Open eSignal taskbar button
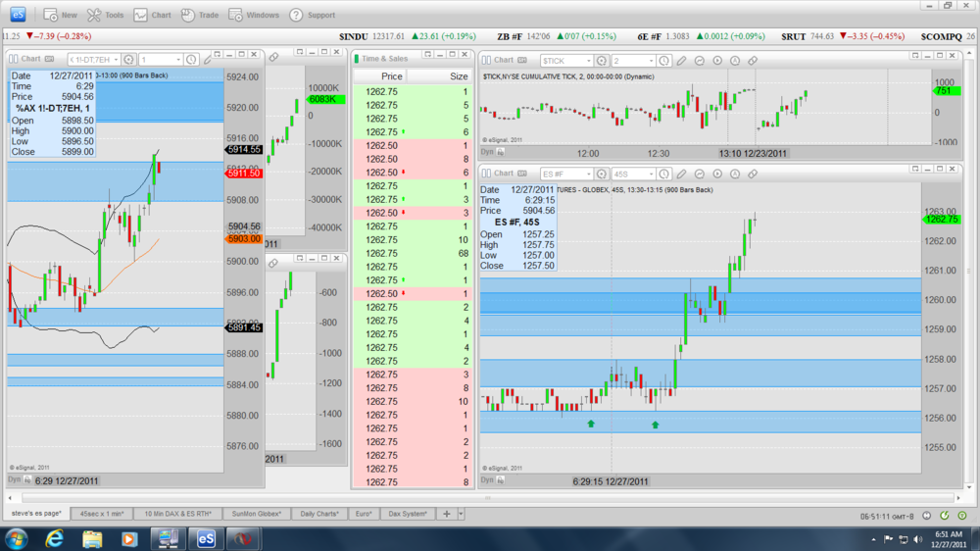The image size is (980, 551). pyautogui.click(x=206, y=538)
